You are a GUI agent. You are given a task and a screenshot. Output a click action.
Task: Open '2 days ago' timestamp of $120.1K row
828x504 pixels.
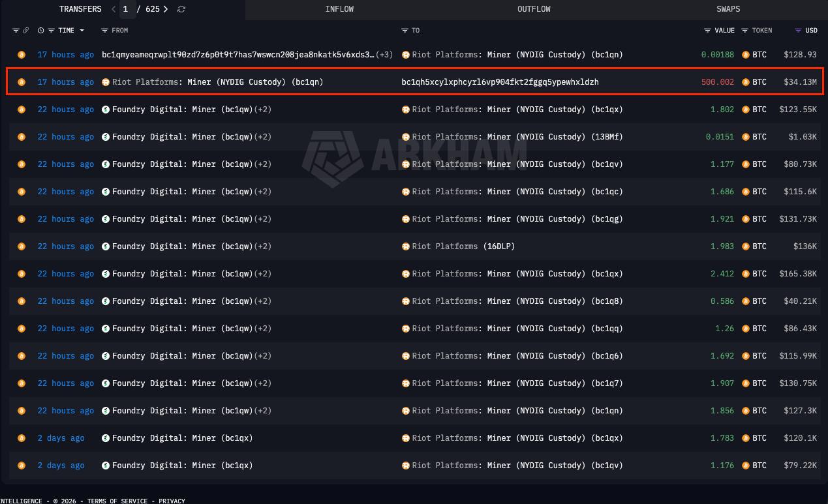coord(61,438)
